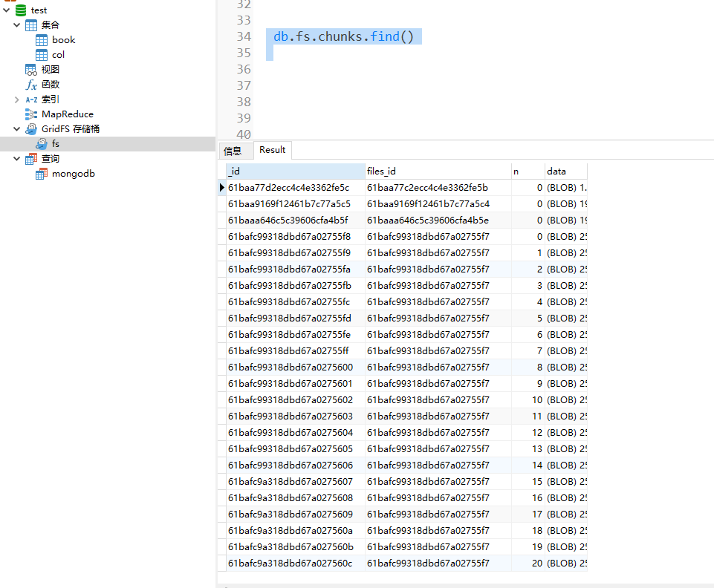
Task: Select _id cell 61bafc99318dbd67a02755fe
Action: [296, 335]
